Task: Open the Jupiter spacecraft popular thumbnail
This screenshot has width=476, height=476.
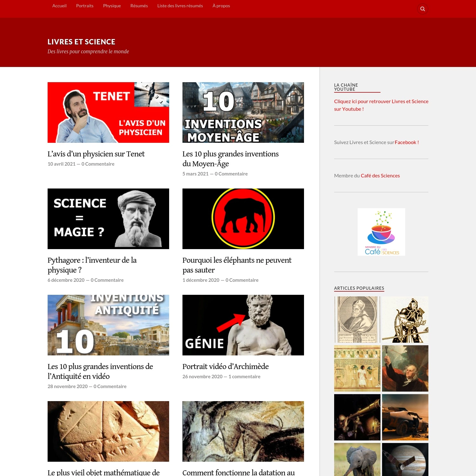Action: pyautogui.click(x=405, y=459)
